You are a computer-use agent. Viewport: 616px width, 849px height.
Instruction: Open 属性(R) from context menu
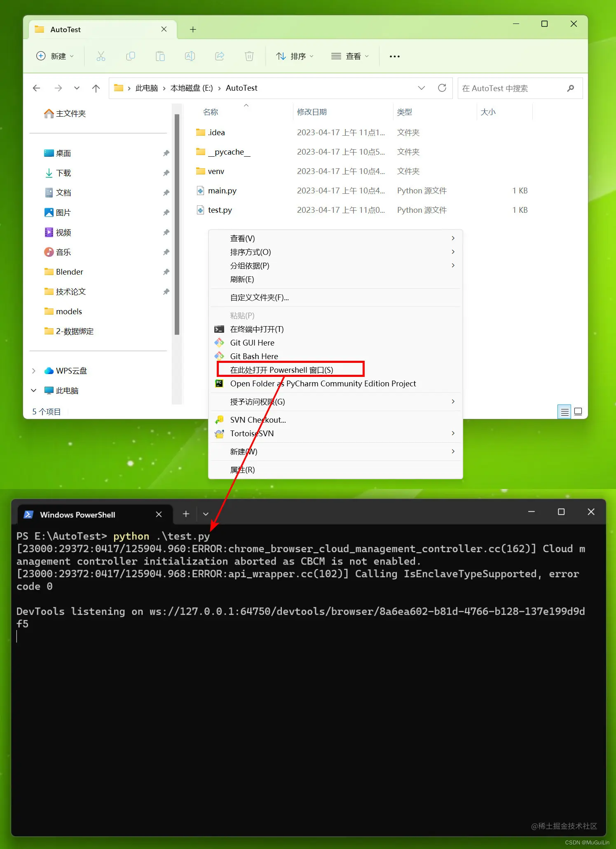pos(335,470)
